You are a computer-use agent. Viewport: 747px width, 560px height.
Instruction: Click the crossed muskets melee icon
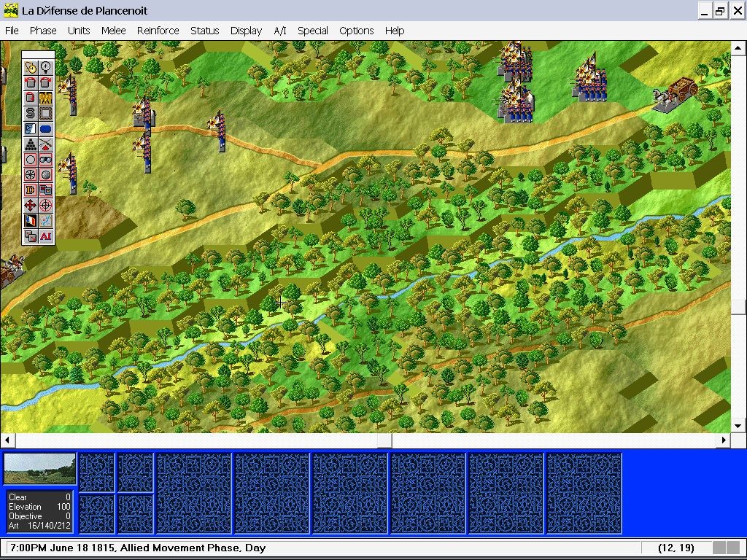click(x=46, y=144)
